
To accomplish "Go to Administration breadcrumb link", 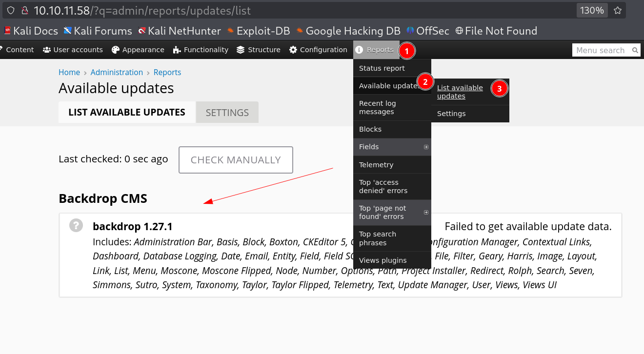I will [x=117, y=72].
